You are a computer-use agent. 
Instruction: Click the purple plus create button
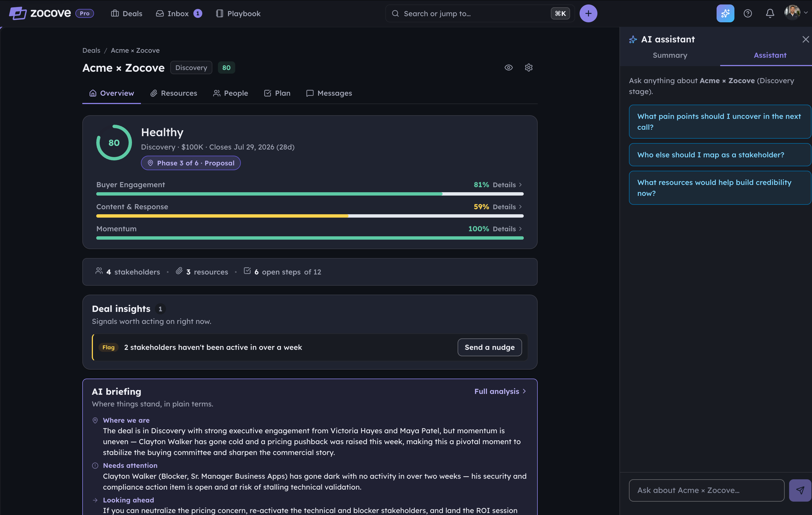pos(588,13)
